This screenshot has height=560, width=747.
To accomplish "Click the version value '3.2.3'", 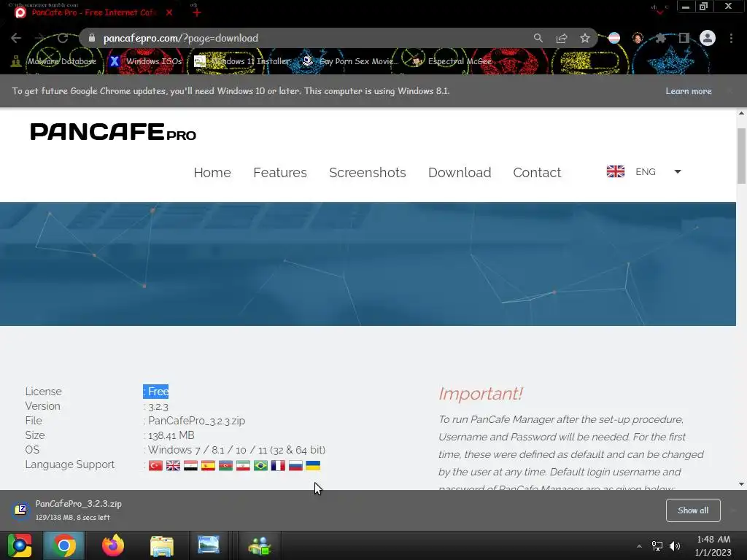I will 158,407.
